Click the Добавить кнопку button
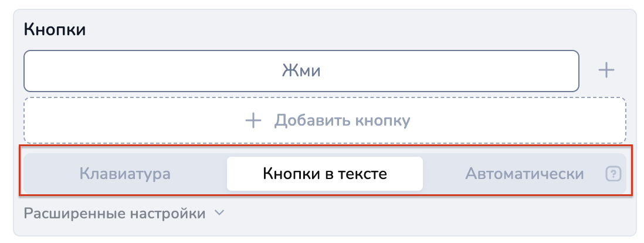This screenshot has height=243, width=644. (x=325, y=120)
